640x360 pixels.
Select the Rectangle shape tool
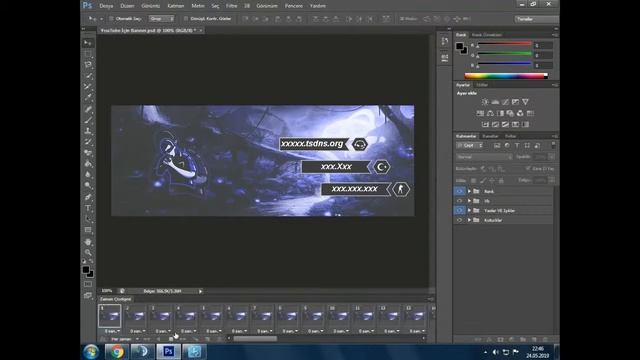[x=88, y=230]
